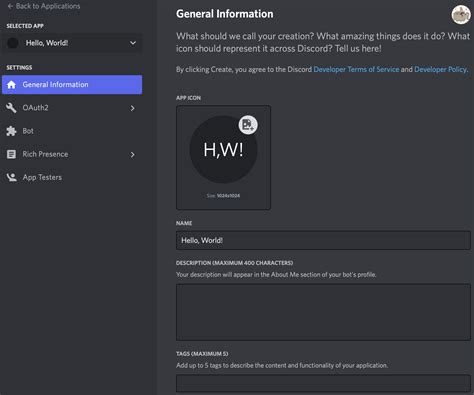Image resolution: width=474 pixels, height=395 pixels.
Task: Click the Tags input field
Action: coord(323,383)
